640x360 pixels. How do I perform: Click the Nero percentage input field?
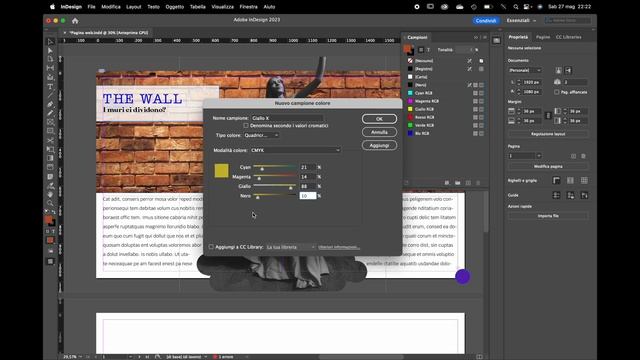pos(308,196)
